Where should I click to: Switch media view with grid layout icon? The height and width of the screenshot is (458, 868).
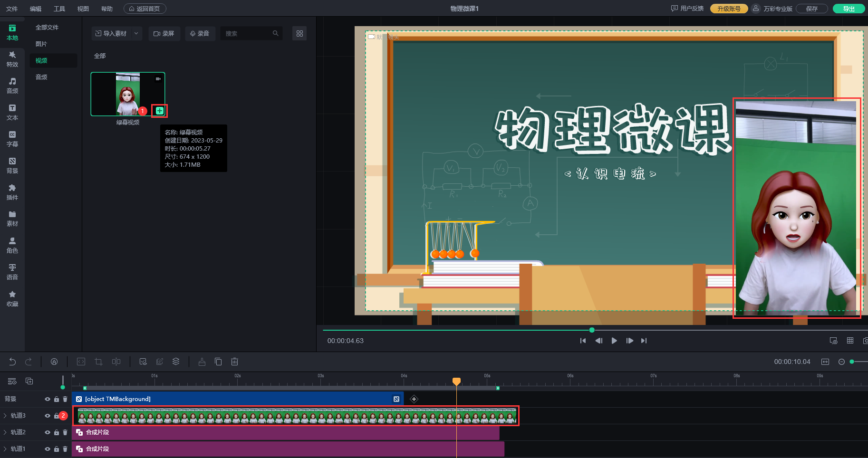[x=299, y=33]
